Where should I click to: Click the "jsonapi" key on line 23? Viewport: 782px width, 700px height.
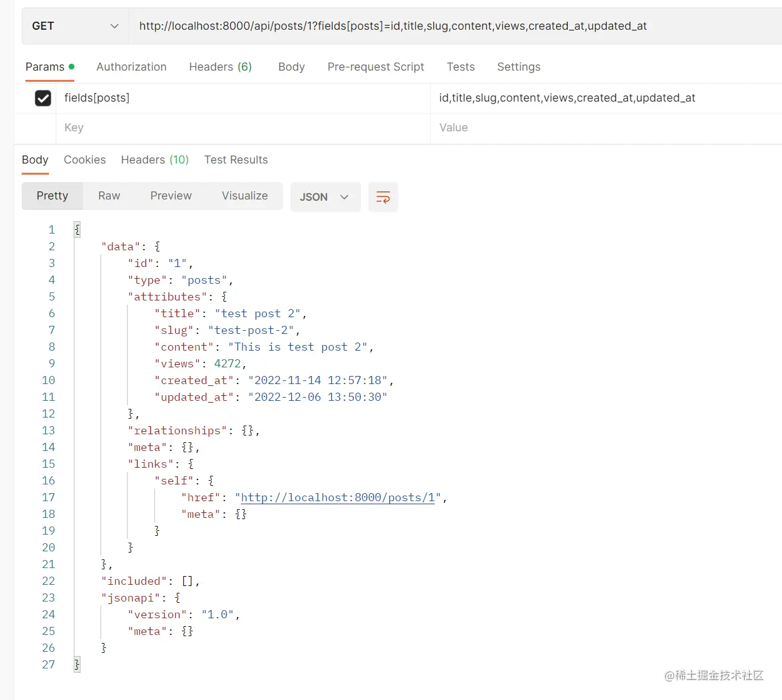click(131, 598)
